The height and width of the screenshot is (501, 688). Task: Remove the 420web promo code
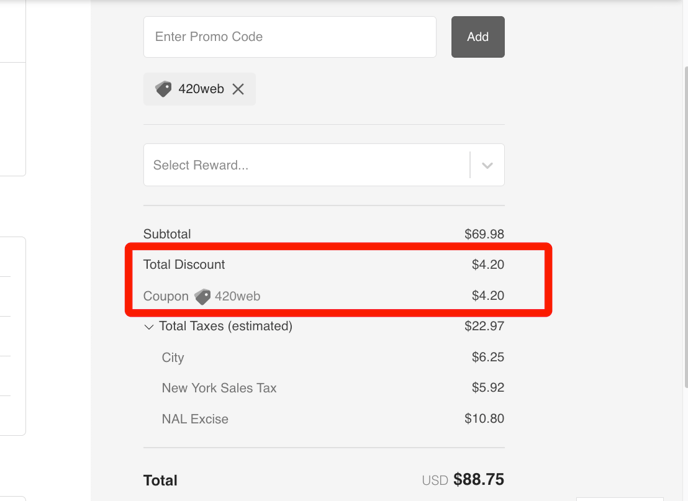pyautogui.click(x=238, y=89)
